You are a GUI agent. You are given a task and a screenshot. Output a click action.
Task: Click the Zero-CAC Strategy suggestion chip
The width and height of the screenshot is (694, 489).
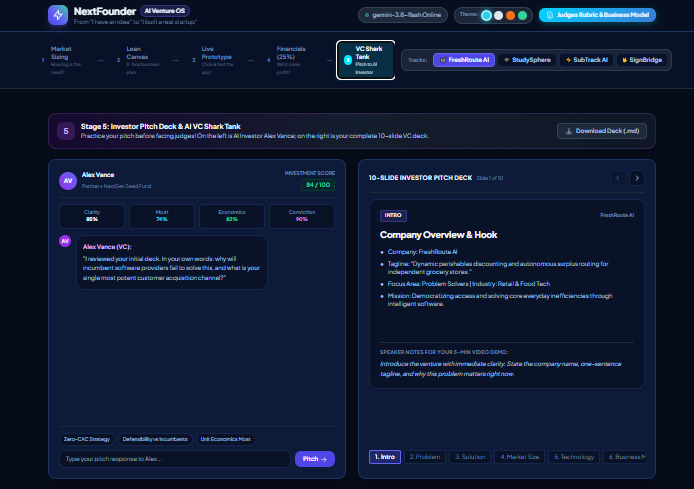point(87,439)
